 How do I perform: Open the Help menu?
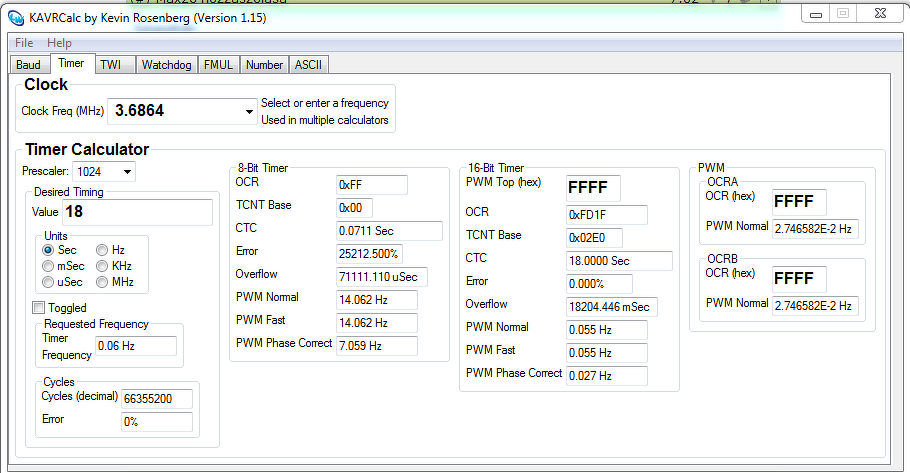pyautogui.click(x=59, y=43)
